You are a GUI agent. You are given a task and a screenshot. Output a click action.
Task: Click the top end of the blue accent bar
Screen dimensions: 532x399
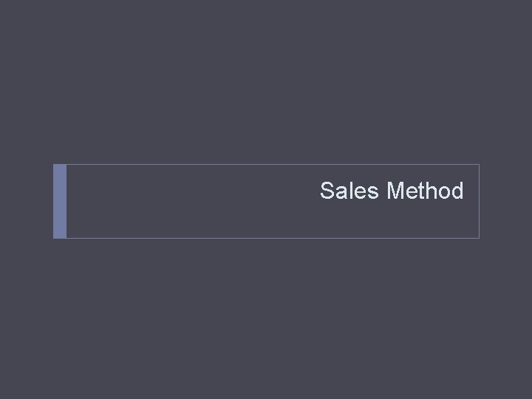60,166
